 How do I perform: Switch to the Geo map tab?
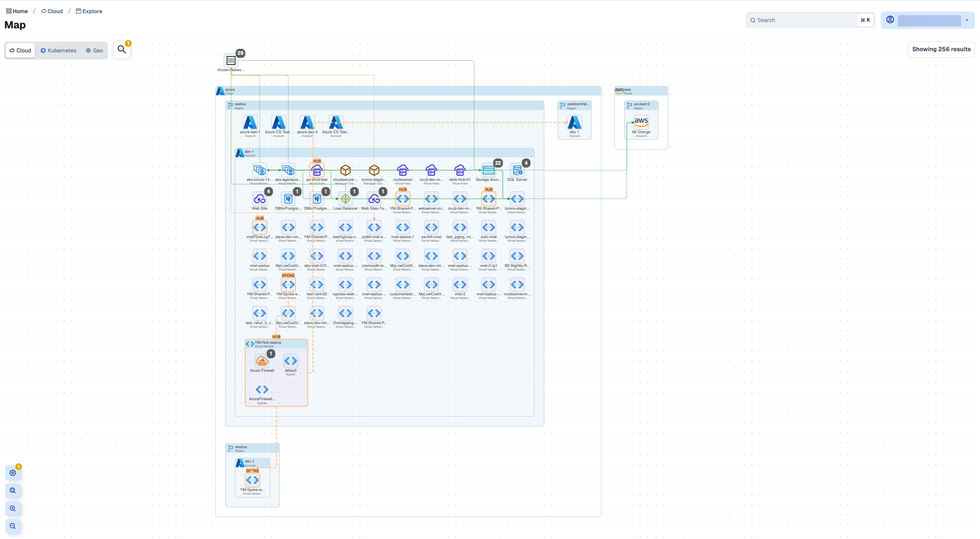click(x=94, y=50)
